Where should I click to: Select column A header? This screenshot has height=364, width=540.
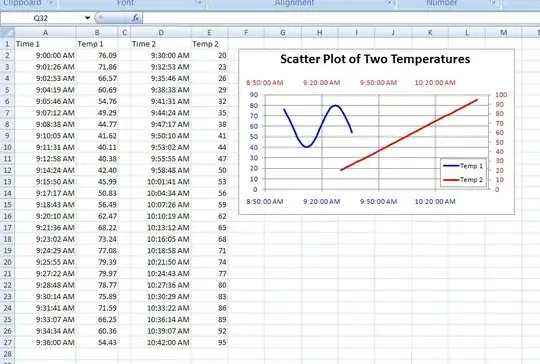tap(45, 33)
